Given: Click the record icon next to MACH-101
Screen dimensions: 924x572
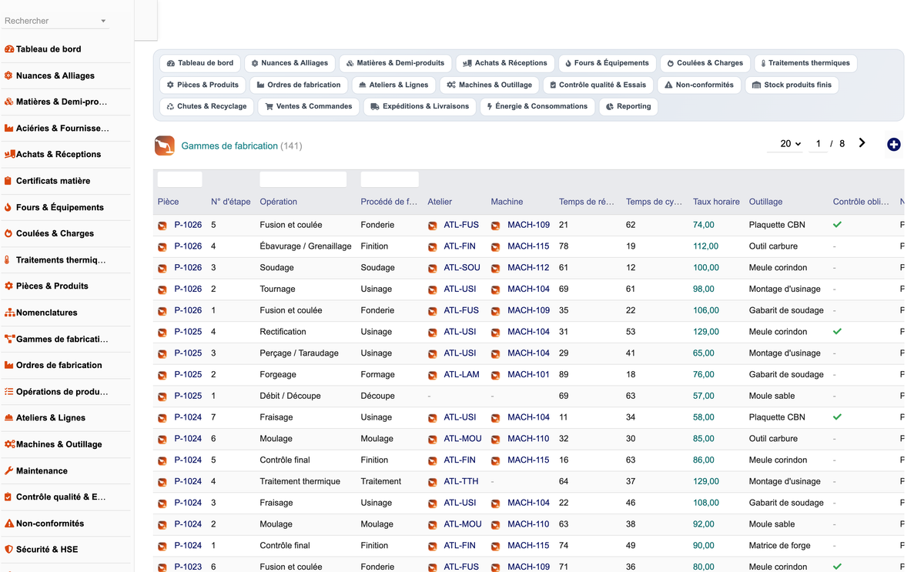Looking at the screenshot, I should pos(496,375).
